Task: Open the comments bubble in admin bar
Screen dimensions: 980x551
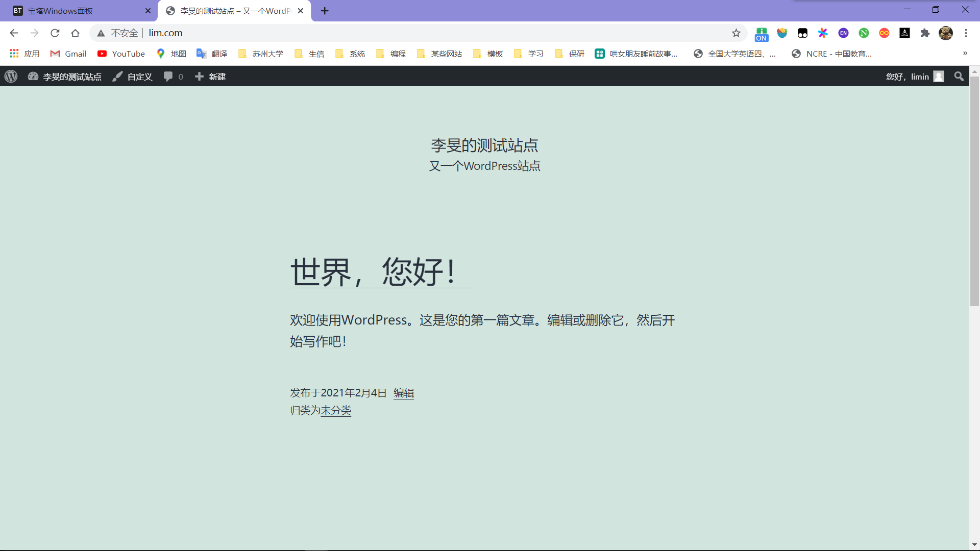Action: (174, 77)
